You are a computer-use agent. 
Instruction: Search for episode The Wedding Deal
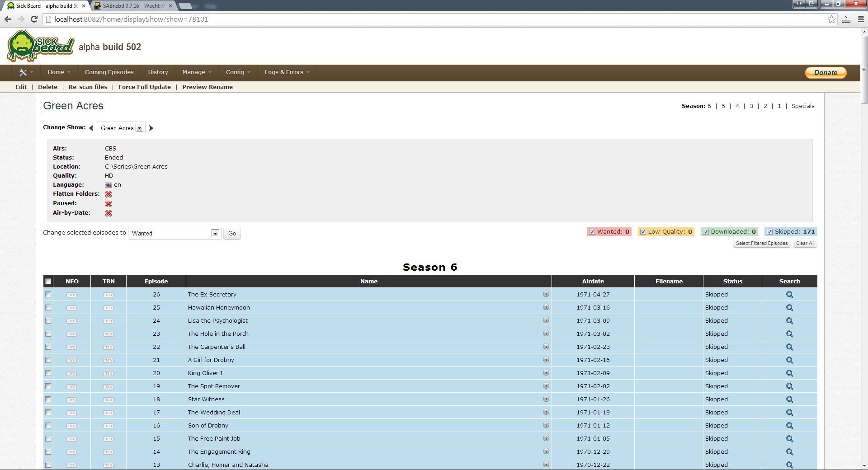point(789,413)
